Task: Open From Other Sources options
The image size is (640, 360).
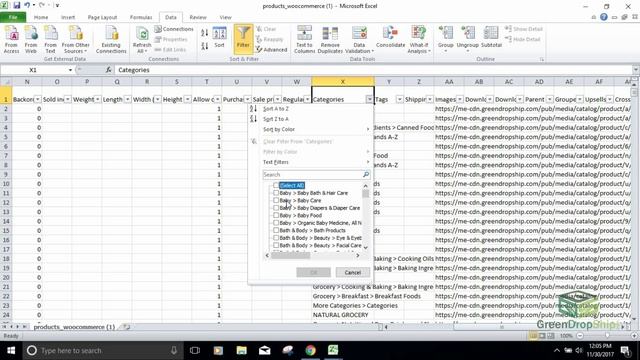Action: click(x=76, y=39)
